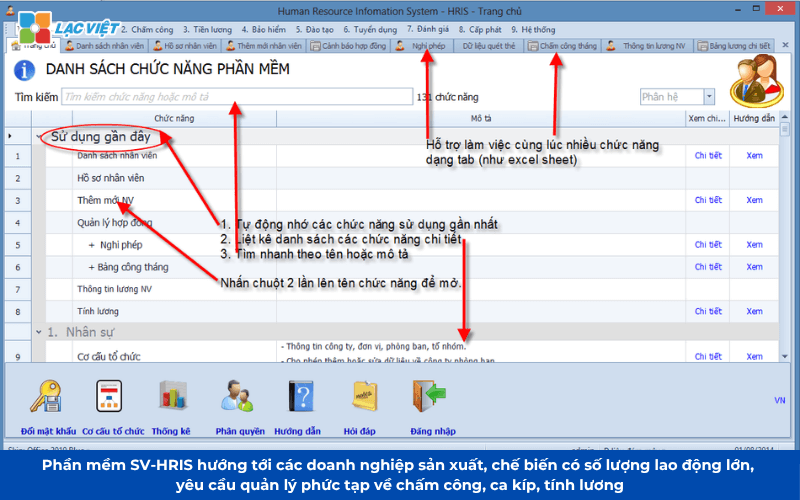Viewport: 800px width, 500px height.
Task: Expand the Nghỉ phép tree row
Action: (x=91, y=245)
